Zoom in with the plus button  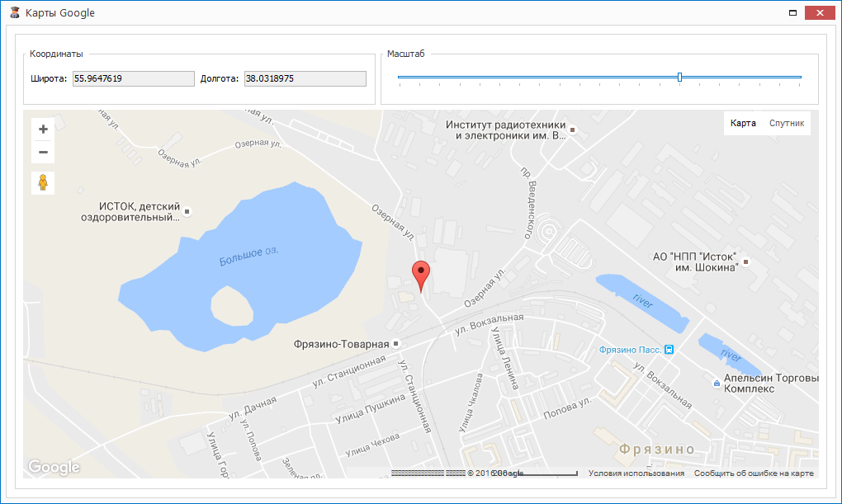point(43,130)
